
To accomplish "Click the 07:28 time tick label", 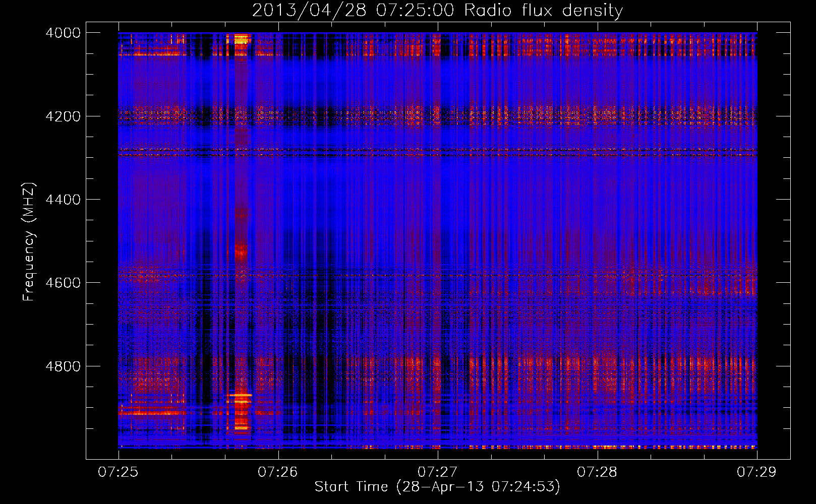I will [597, 472].
